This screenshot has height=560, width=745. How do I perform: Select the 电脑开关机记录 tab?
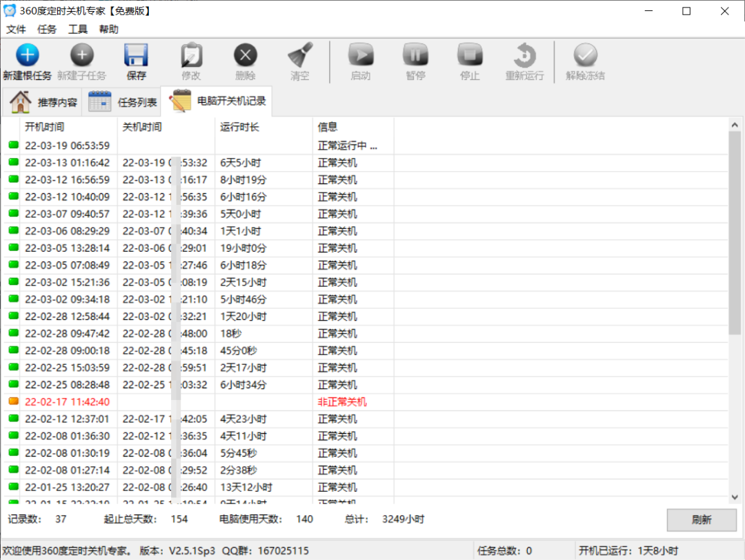[217, 101]
